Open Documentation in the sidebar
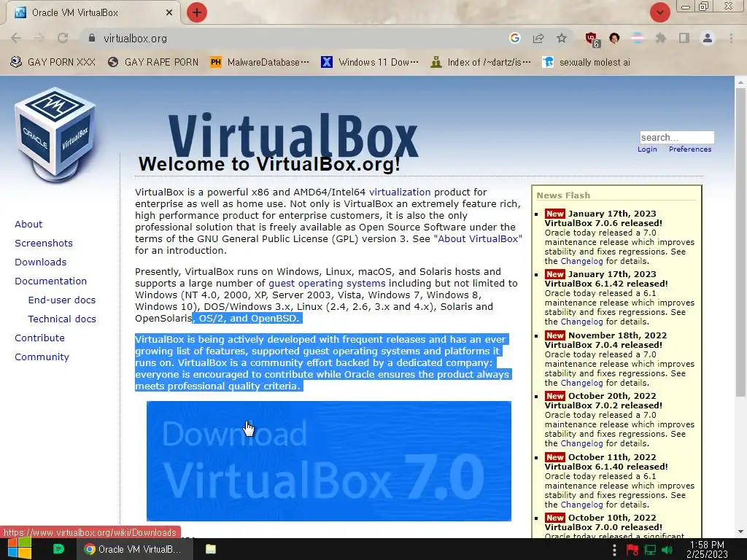 pyautogui.click(x=50, y=281)
